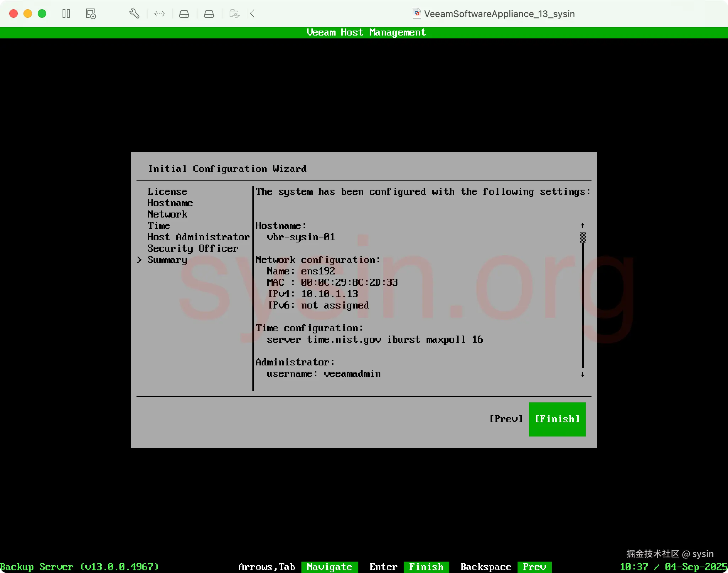Click the summary scrollbar thumb

[x=583, y=237]
